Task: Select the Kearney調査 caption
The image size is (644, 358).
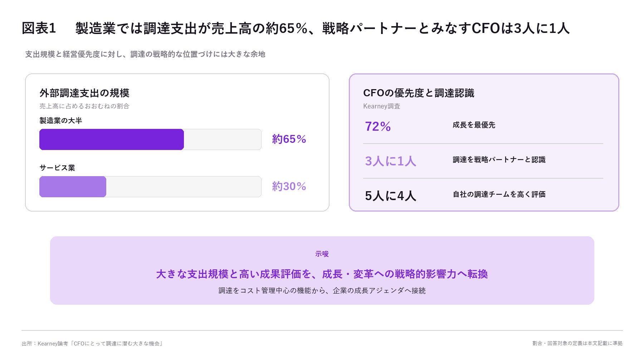Action: (382, 106)
